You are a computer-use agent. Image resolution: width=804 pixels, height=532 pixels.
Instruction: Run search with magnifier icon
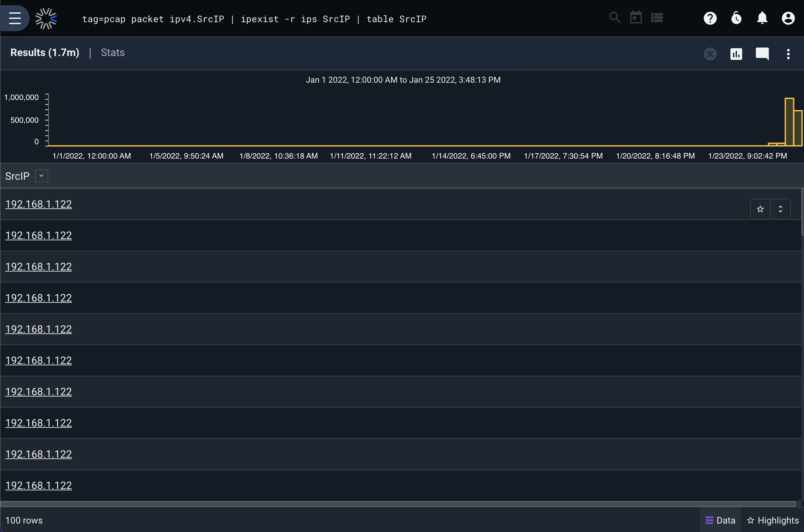point(615,18)
